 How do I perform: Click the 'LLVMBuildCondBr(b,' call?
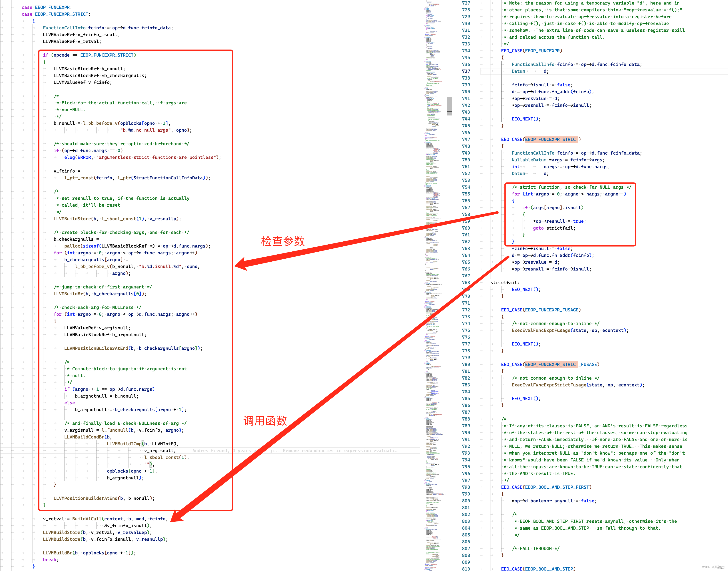pos(88,437)
